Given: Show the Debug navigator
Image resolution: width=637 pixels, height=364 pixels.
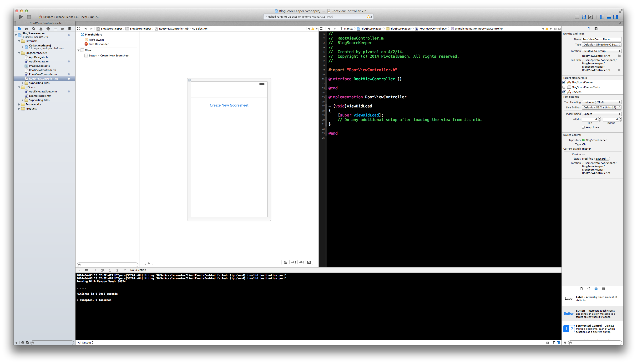Looking at the screenshot, I should 55,29.
